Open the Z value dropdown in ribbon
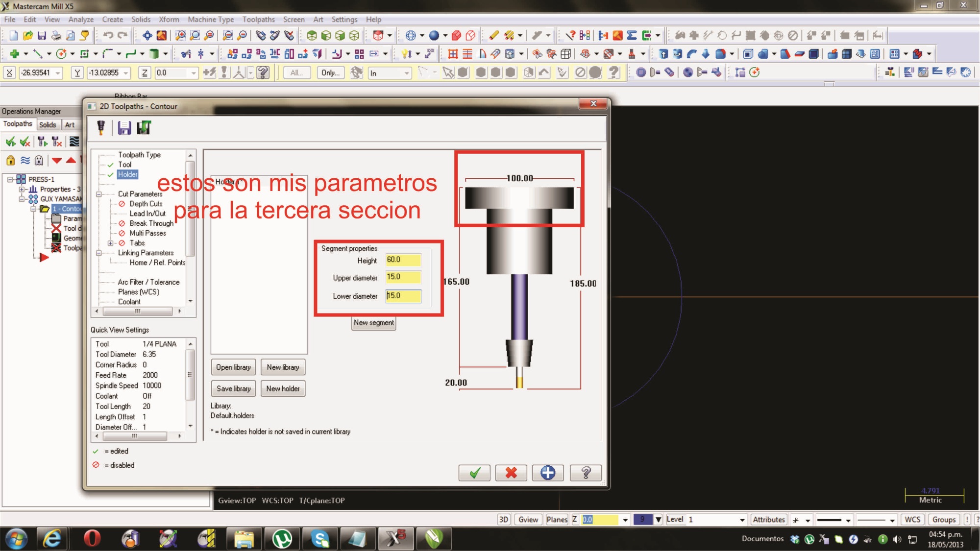 [x=194, y=73]
